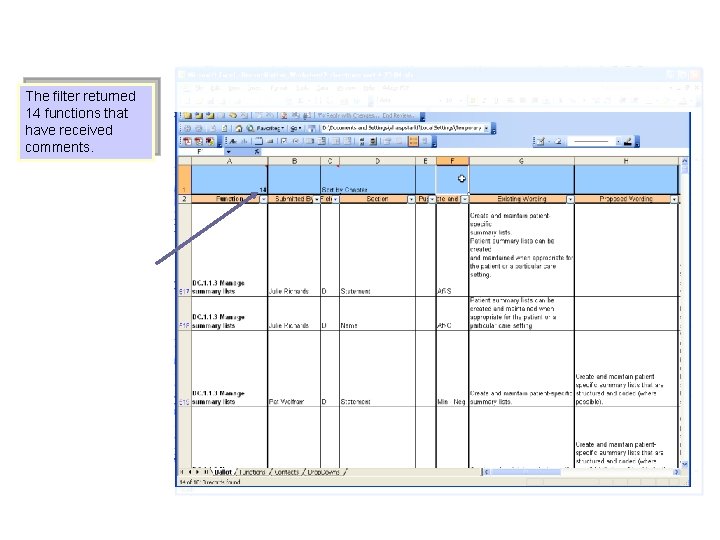720x540 pixels.
Task: Select the Option Button form control tool
Action: click(296, 141)
